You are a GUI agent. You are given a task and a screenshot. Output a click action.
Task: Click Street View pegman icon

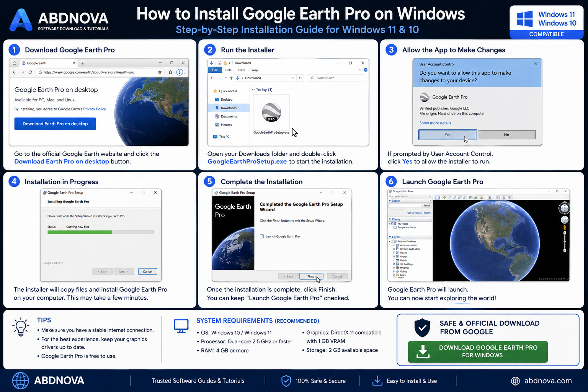[565, 227]
